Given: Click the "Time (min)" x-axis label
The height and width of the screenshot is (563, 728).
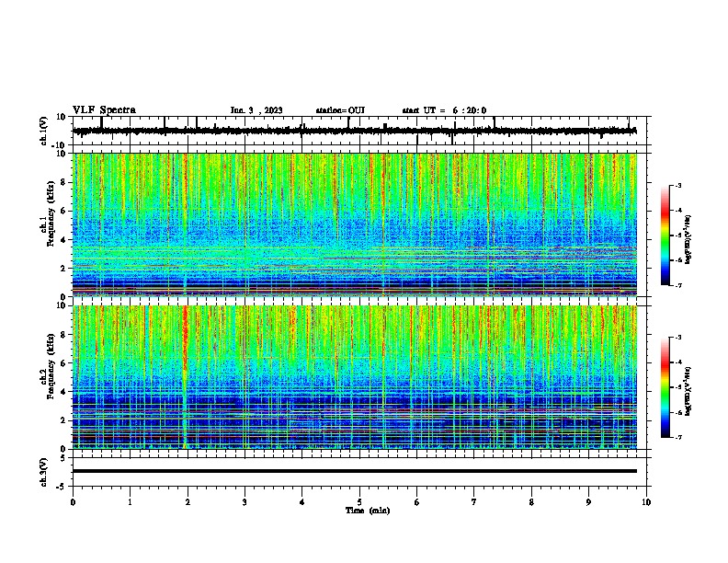Looking at the screenshot, I should coord(368,511).
